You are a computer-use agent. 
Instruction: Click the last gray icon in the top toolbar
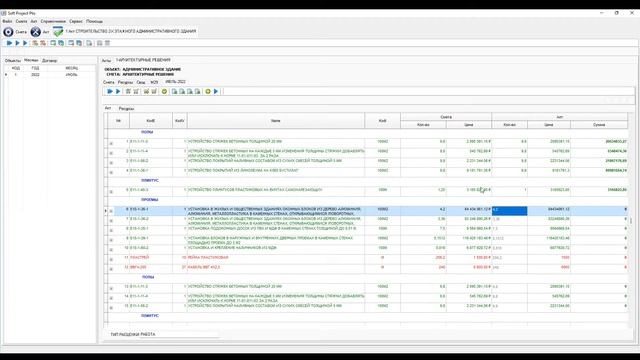click(x=107, y=43)
